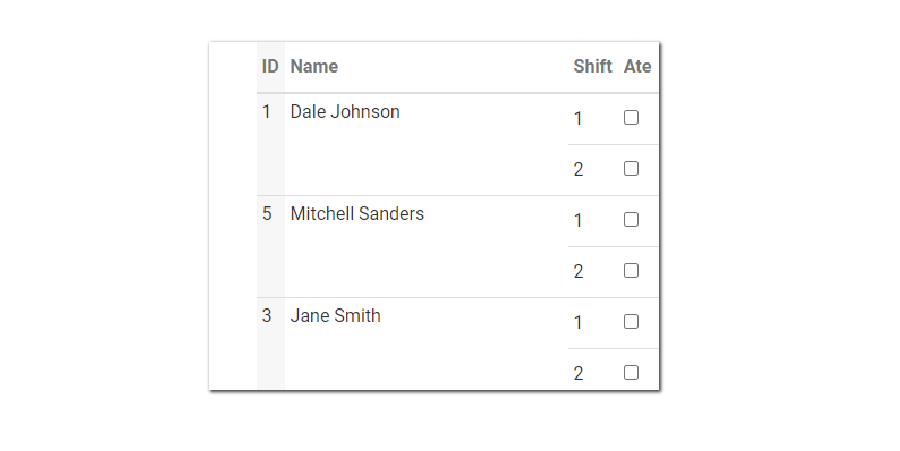
Task: Click ID cell 1 for Dale Johnson
Action: (x=267, y=112)
